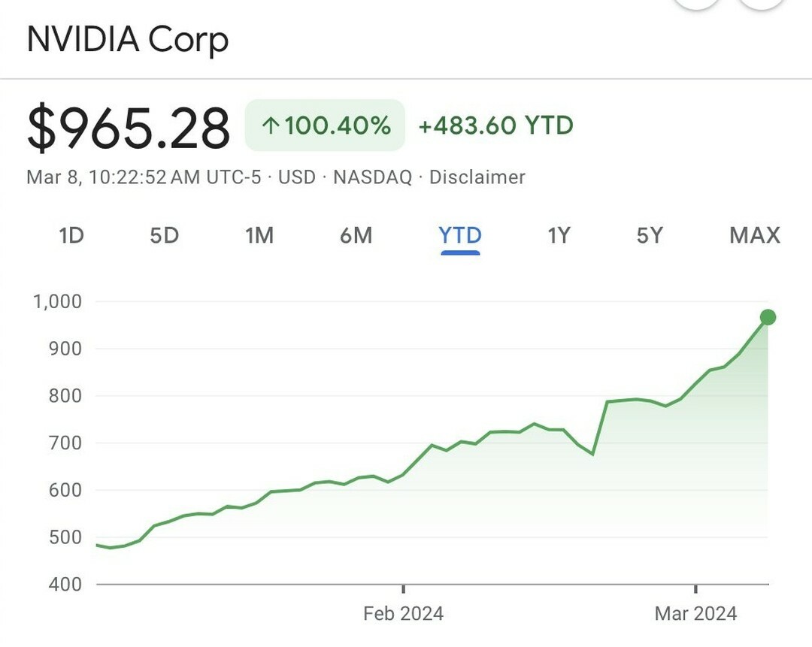The width and height of the screenshot is (812, 647).
Task: Show the 5Y price history
Action: [650, 236]
